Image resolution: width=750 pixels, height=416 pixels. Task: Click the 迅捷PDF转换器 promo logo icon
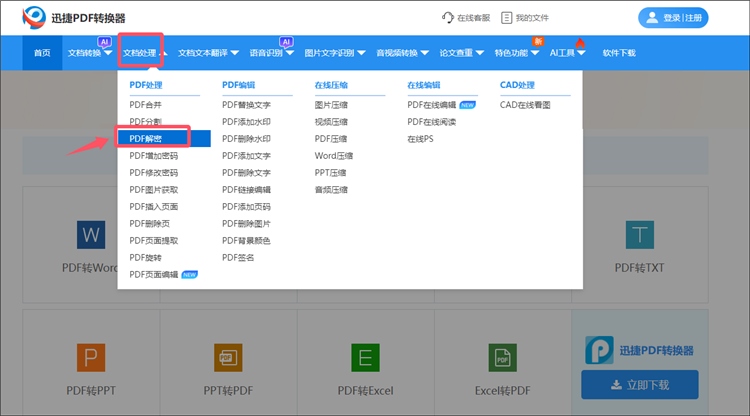599,350
